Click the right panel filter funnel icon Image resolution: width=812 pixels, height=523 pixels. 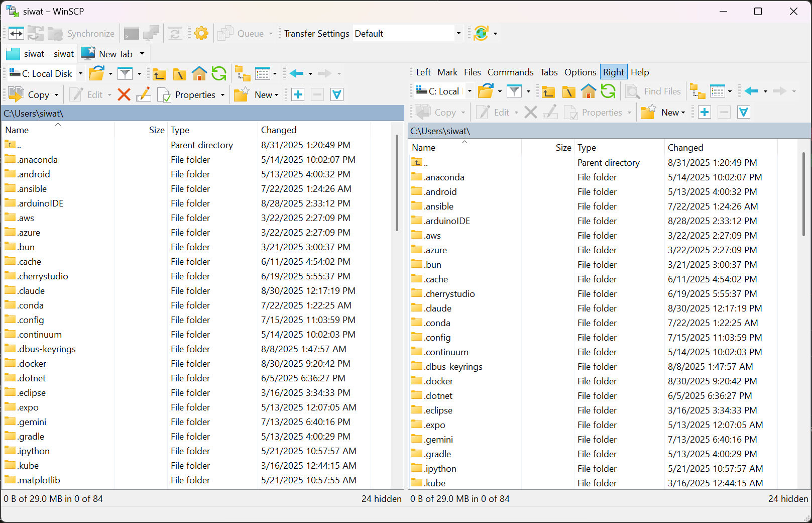[x=514, y=91]
